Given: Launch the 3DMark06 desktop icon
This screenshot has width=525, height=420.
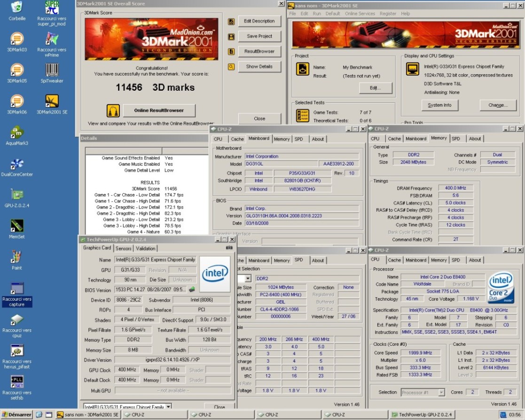Looking at the screenshot, I should click(17, 101).
